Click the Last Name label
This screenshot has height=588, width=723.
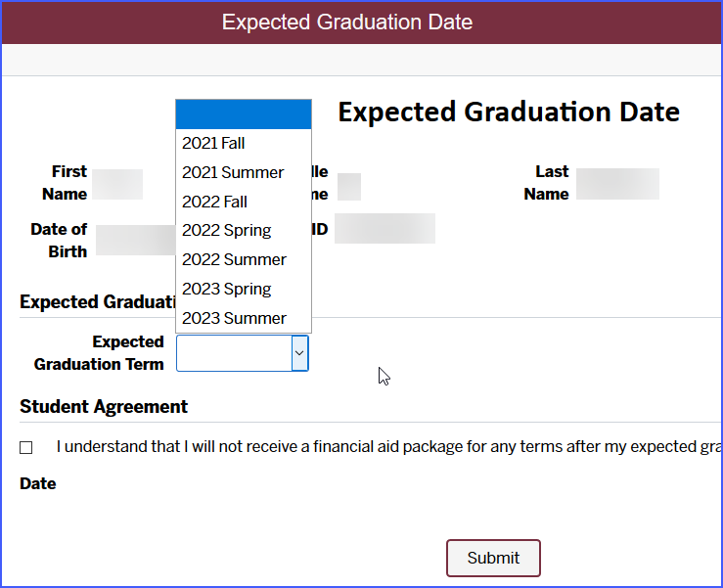click(546, 183)
